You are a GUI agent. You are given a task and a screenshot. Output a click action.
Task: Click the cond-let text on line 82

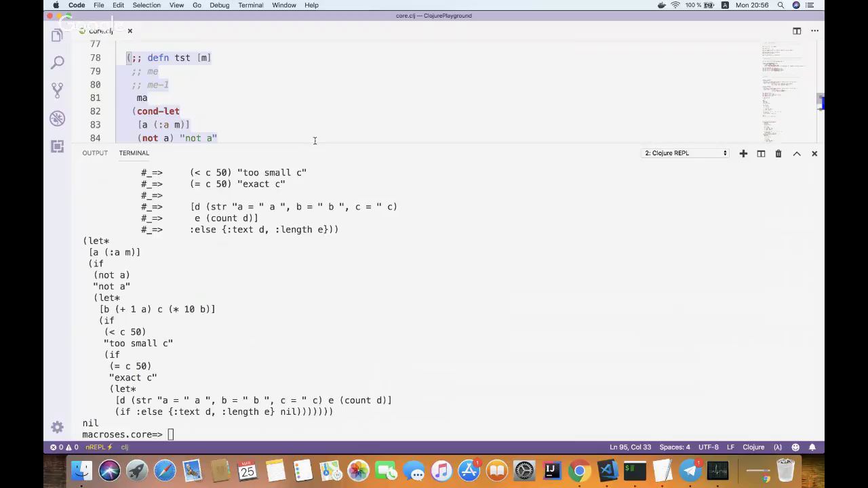click(158, 111)
